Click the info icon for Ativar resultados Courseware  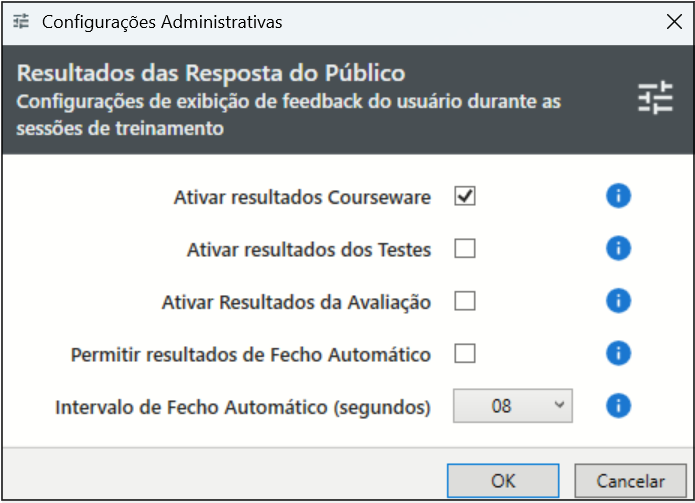coord(618,197)
